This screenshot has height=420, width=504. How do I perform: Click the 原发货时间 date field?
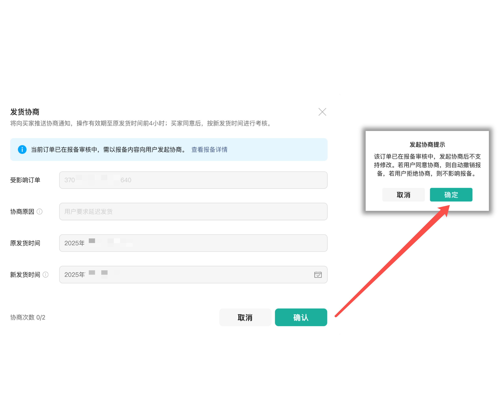(193, 243)
